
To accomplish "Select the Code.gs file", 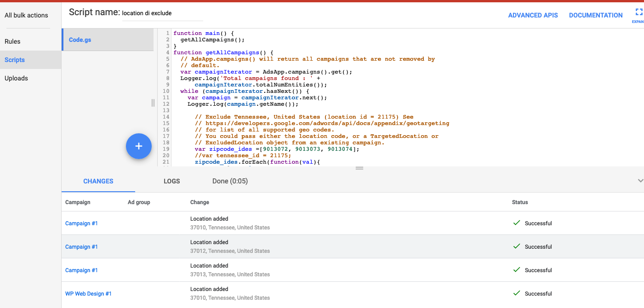I will pyautogui.click(x=80, y=40).
